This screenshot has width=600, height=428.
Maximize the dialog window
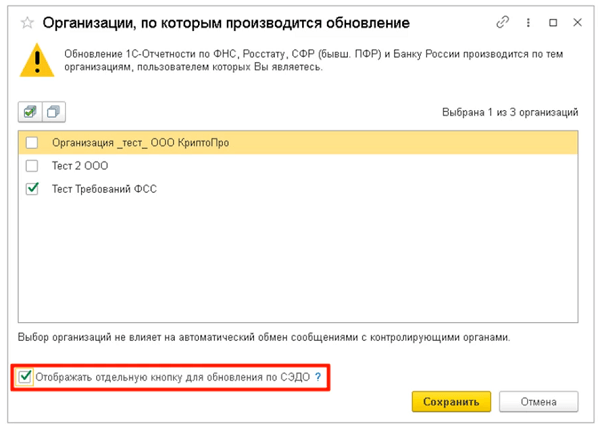point(553,23)
